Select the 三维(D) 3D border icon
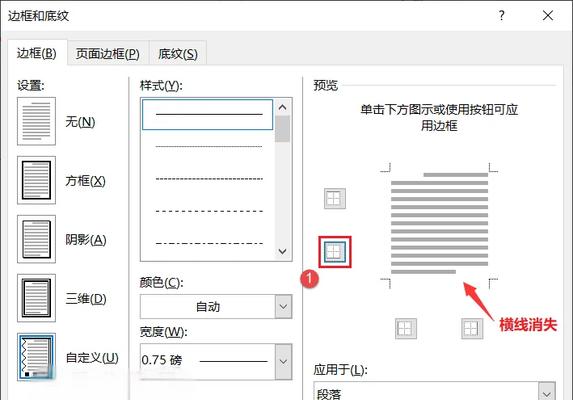 coord(36,298)
